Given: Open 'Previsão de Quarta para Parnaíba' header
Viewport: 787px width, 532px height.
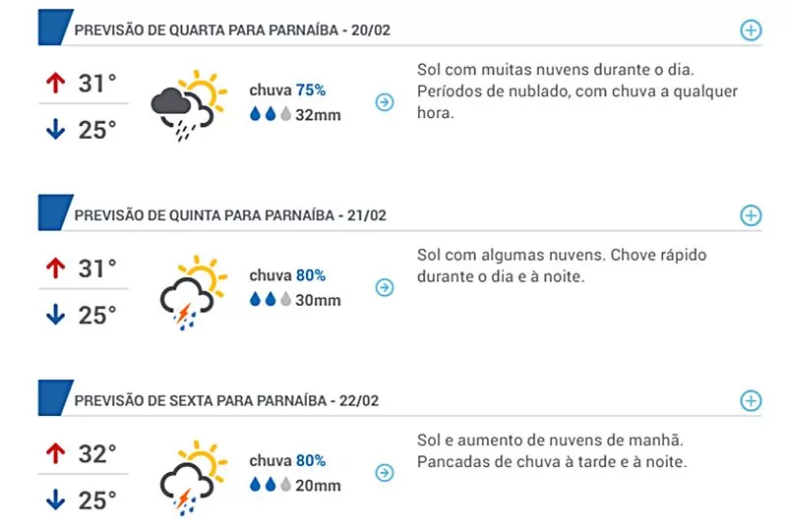Looking at the screenshot, I should pos(232,30).
